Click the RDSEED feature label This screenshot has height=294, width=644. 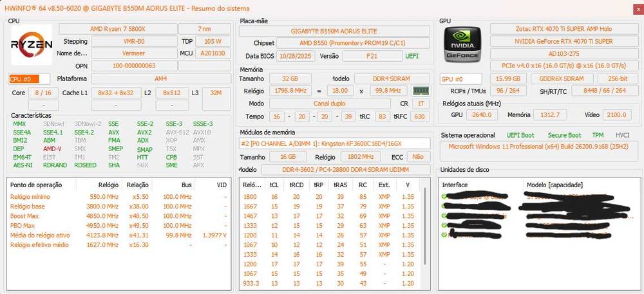(x=84, y=165)
